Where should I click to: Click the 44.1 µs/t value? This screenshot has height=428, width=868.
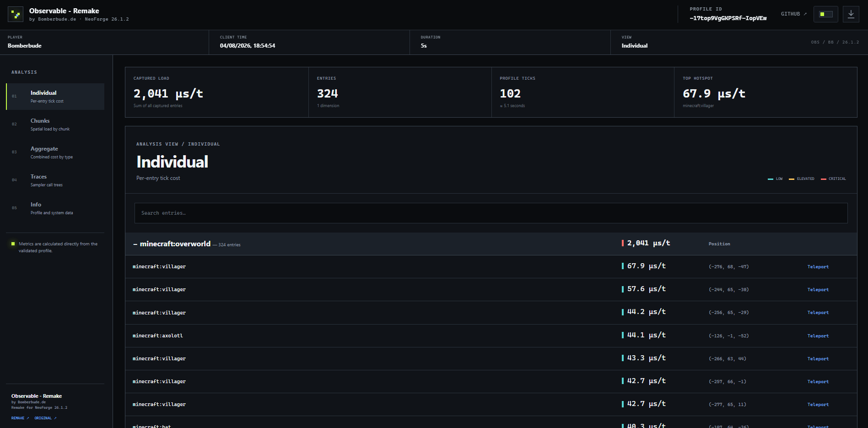(x=646, y=335)
